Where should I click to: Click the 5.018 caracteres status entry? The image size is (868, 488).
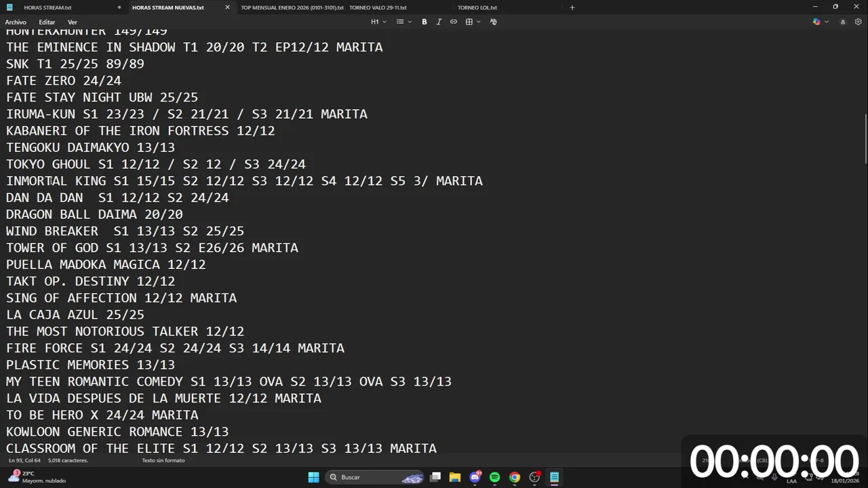coord(68,460)
